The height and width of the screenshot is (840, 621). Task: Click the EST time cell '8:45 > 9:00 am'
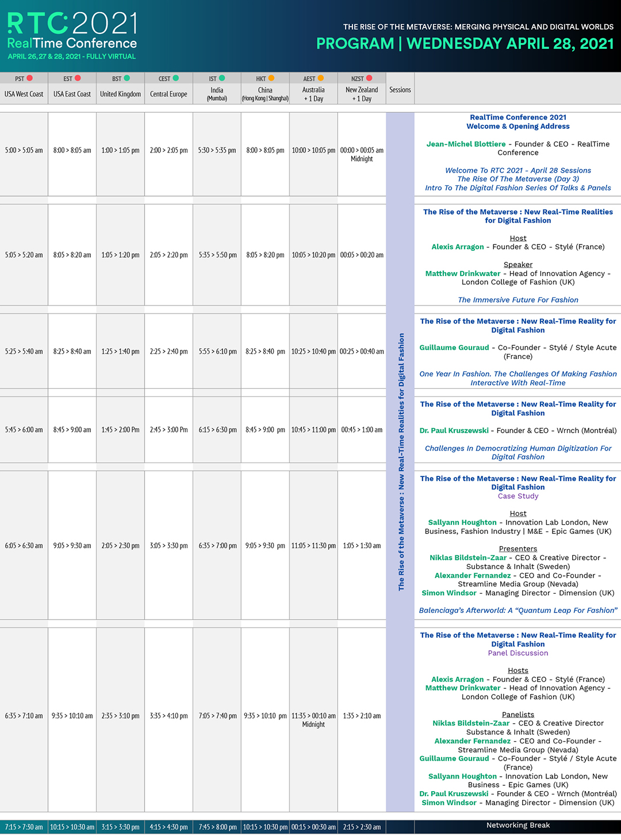[x=72, y=430]
